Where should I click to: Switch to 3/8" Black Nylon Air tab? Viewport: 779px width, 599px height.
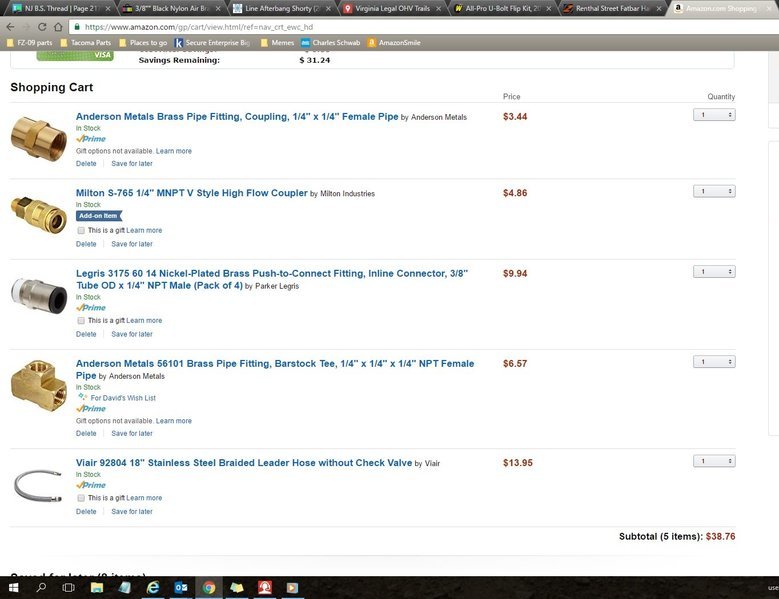pyautogui.click(x=171, y=8)
